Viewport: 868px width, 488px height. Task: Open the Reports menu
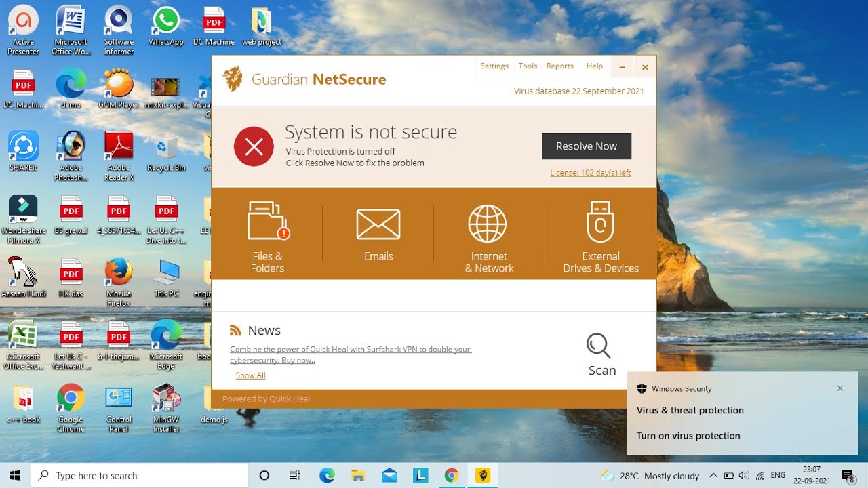point(559,66)
